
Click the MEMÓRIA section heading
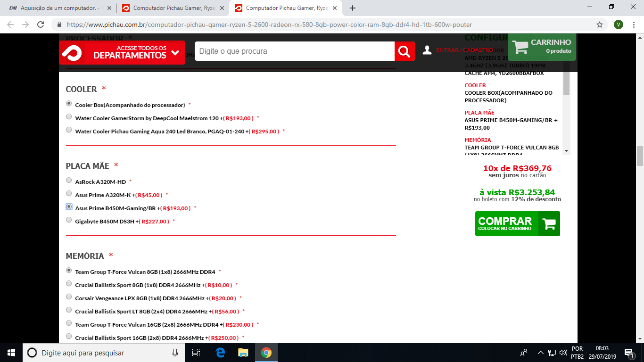tap(85, 256)
